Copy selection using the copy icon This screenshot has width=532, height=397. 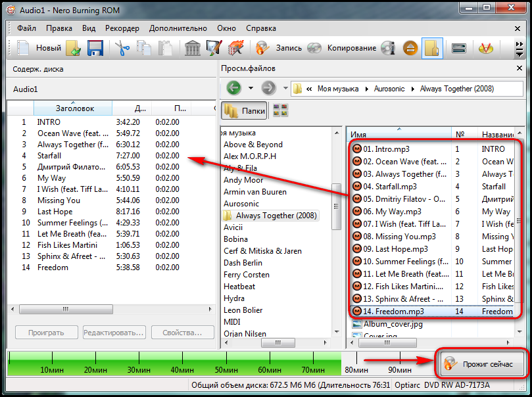pos(144,48)
